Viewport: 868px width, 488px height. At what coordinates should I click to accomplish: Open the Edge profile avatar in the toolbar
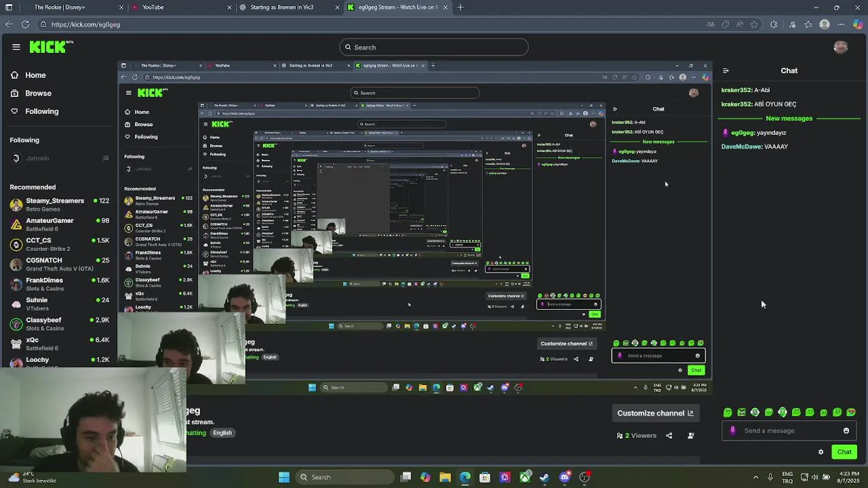(x=825, y=24)
